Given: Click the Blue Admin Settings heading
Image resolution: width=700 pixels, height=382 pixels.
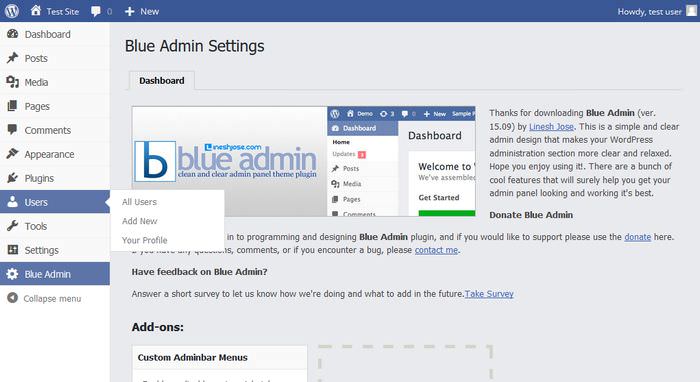Looking at the screenshot, I should 195,46.
